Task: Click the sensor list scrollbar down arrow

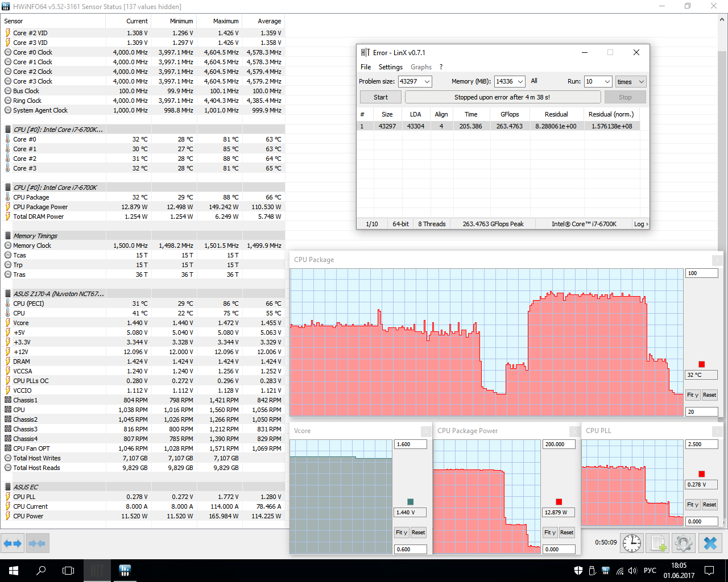Action: point(723,523)
